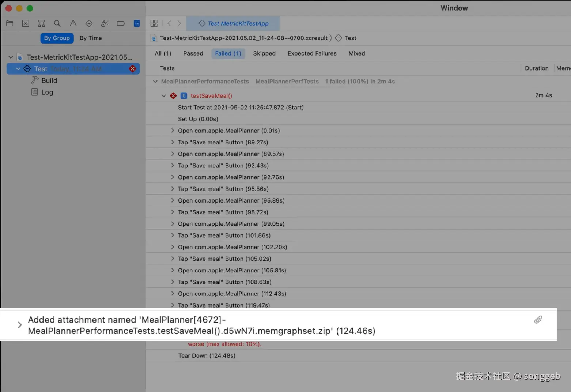This screenshot has height=392, width=571.
Task: Click the related items grid icon
Action: point(154,23)
